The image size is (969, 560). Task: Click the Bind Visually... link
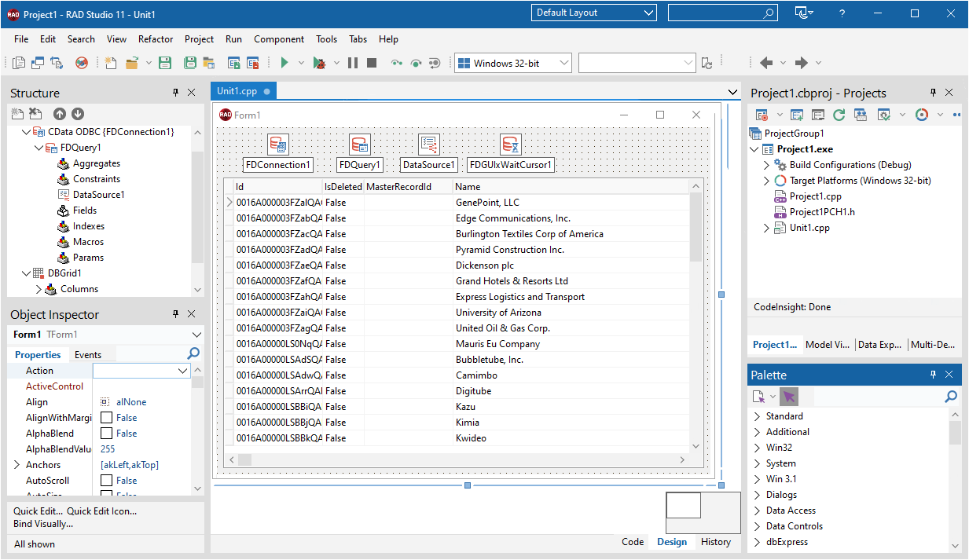[x=43, y=524]
